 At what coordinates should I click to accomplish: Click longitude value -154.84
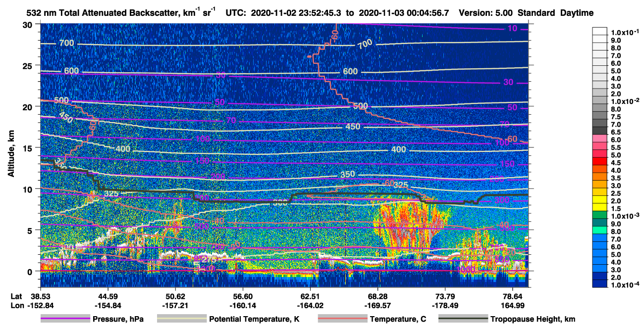pyautogui.click(x=107, y=305)
